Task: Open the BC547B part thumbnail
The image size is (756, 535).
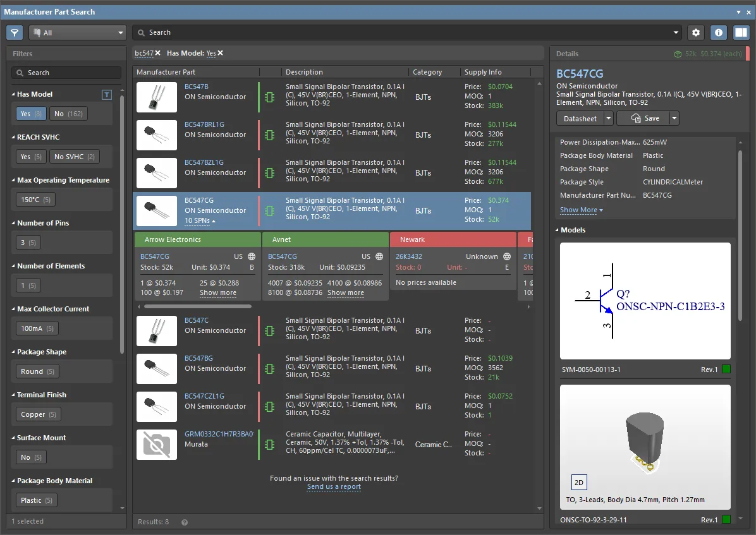Action: (157, 97)
